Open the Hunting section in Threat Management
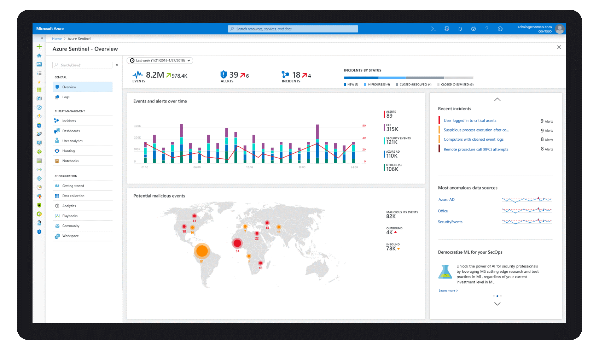 (x=68, y=151)
